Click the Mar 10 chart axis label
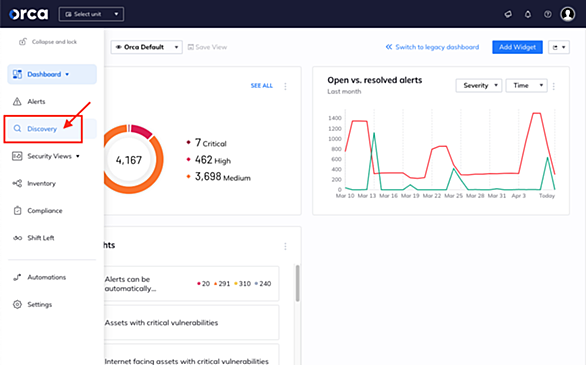This screenshot has width=586, height=365. (345, 196)
